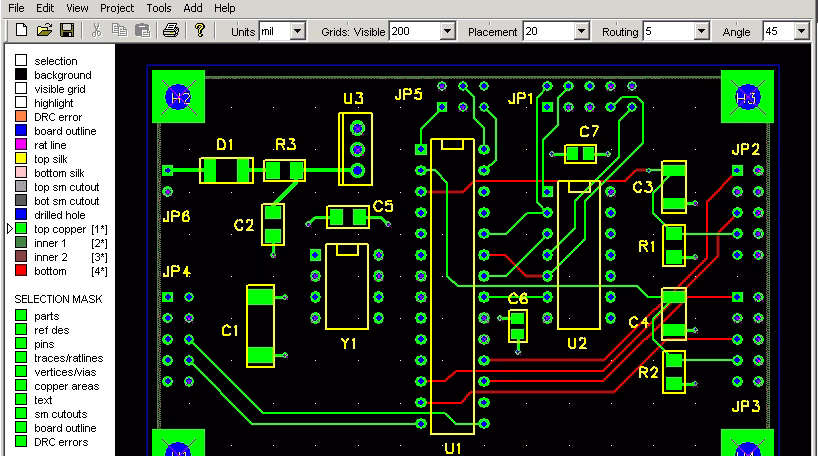This screenshot has height=456, width=818.
Task: Toggle vertices/vias in the selection mask
Action: 21,371
